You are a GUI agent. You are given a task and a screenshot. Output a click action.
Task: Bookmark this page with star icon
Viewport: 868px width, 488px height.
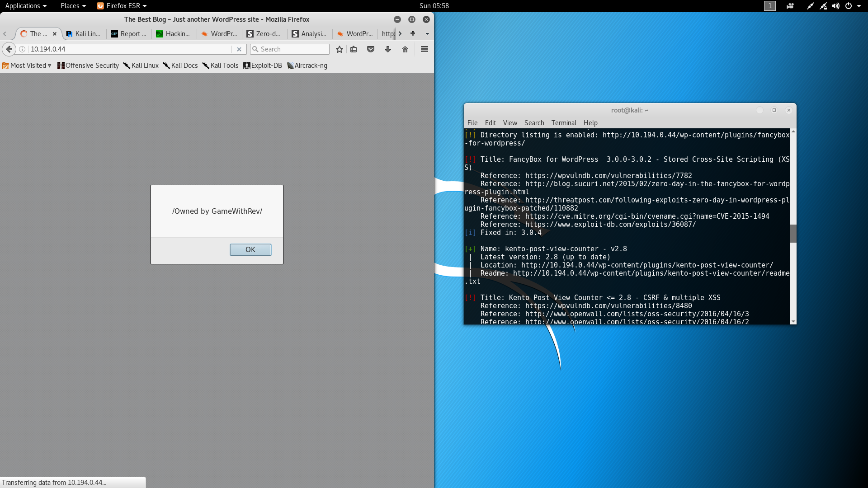click(340, 49)
